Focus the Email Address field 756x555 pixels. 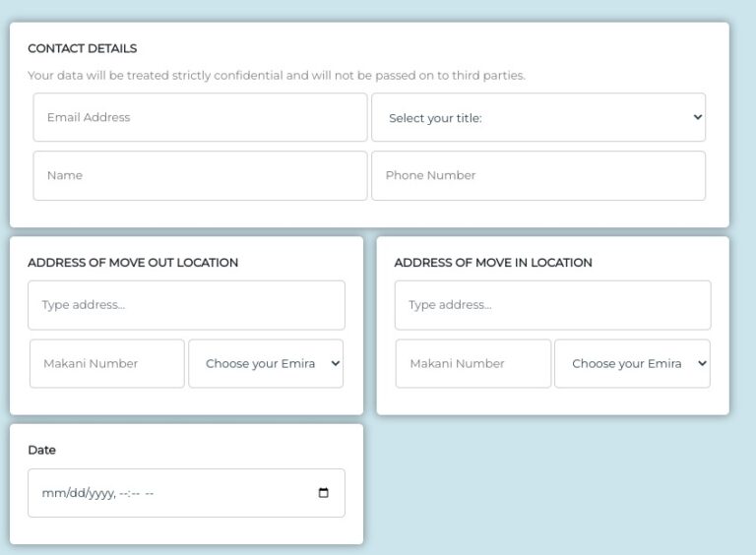[200, 117]
